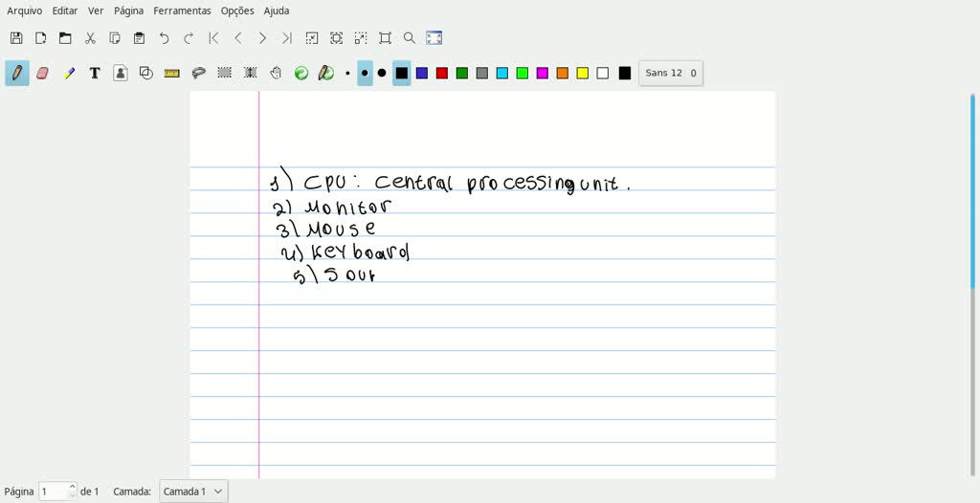Select the Text tool
This screenshot has height=503, width=980.
click(x=95, y=73)
